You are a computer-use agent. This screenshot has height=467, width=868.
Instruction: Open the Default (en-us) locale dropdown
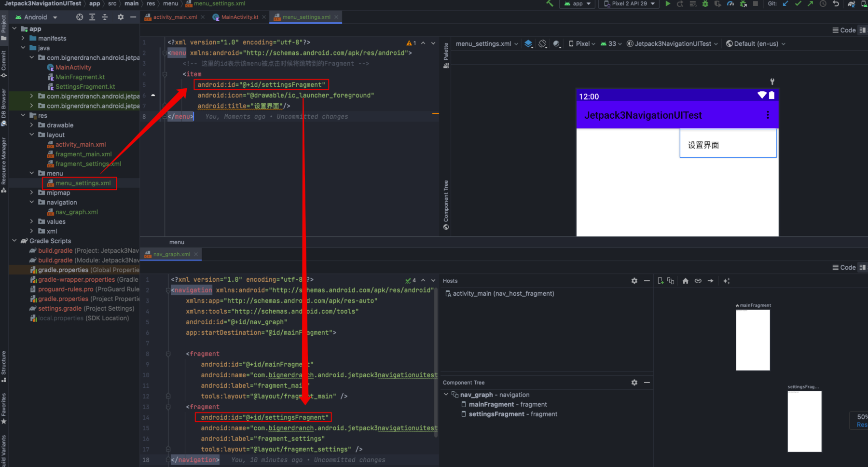(756, 44)
